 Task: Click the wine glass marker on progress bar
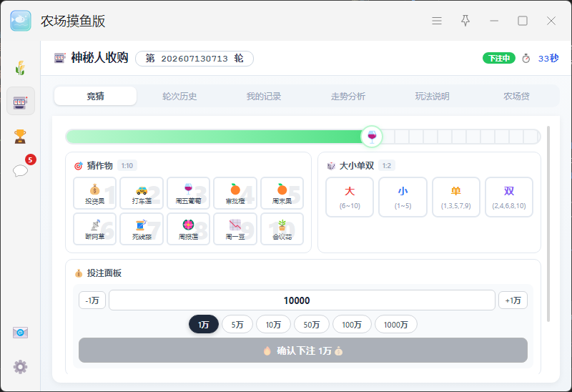click(372, 137)
